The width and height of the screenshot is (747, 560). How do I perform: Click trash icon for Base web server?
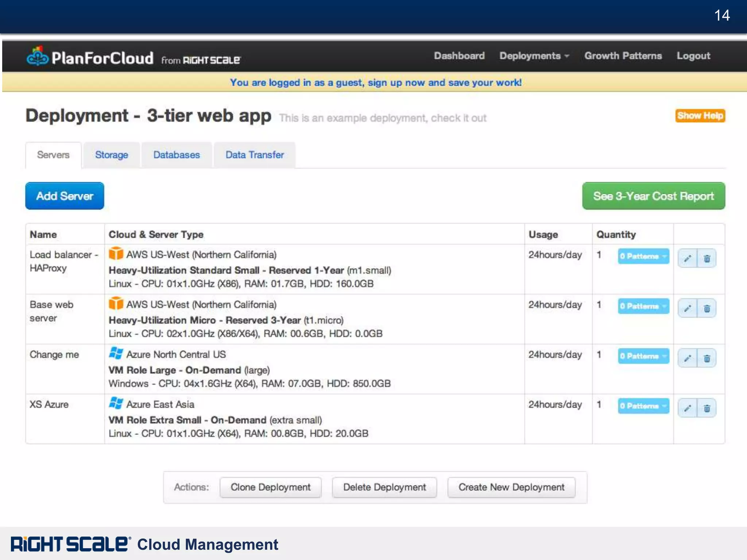coord(707,309)
